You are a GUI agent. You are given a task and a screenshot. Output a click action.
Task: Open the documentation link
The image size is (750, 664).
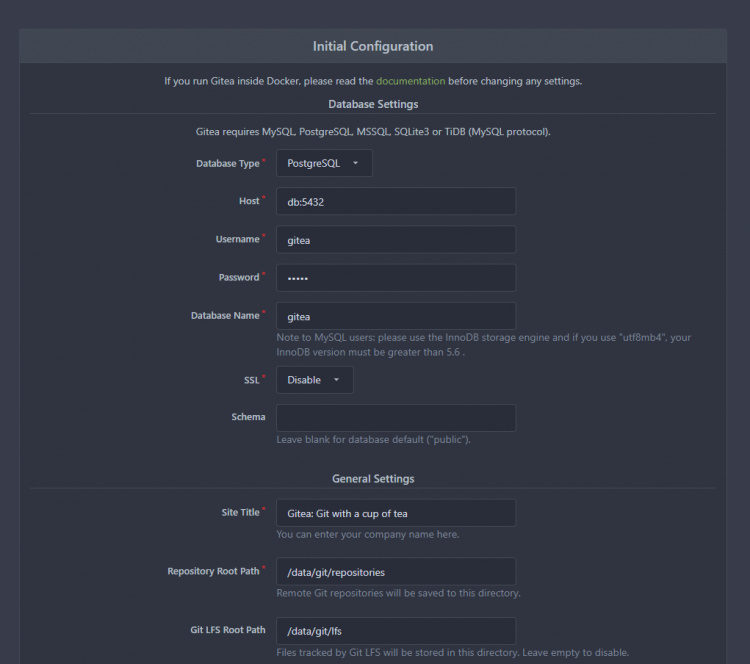(410, 81)
